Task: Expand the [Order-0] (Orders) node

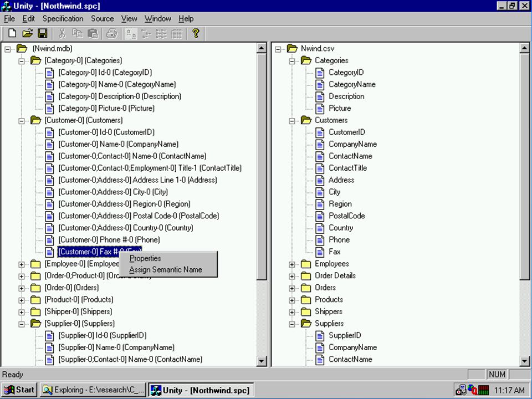Action: click(x=22, y=288)
